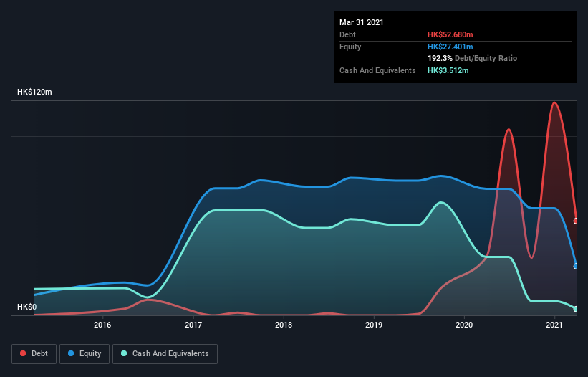The image size is (588, 377).
Task: Click the HK$52.680m debt value
Action: click(x=450, y=34)
